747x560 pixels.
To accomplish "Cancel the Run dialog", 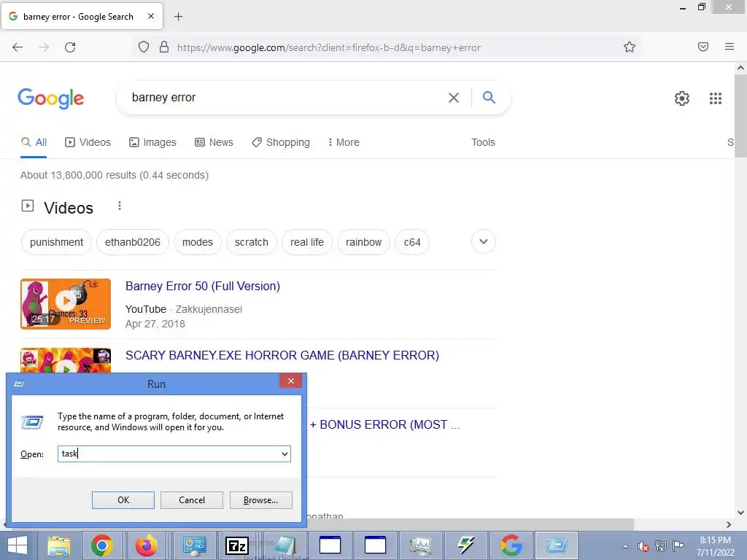I will [x=192, y=500].
